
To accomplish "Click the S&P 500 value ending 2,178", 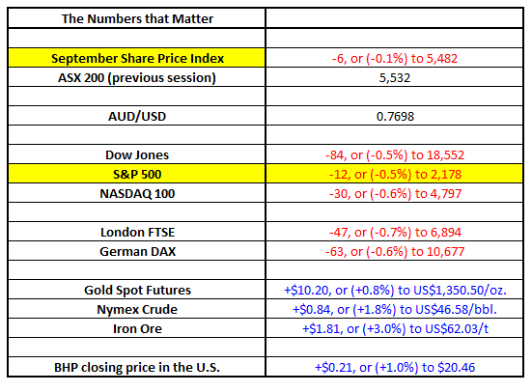I will coord(395,174).
